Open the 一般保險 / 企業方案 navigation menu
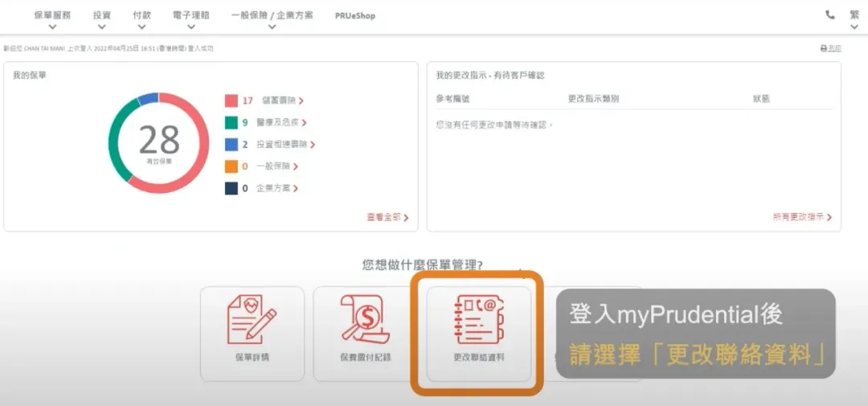868x406 pixels. [272, 15]
